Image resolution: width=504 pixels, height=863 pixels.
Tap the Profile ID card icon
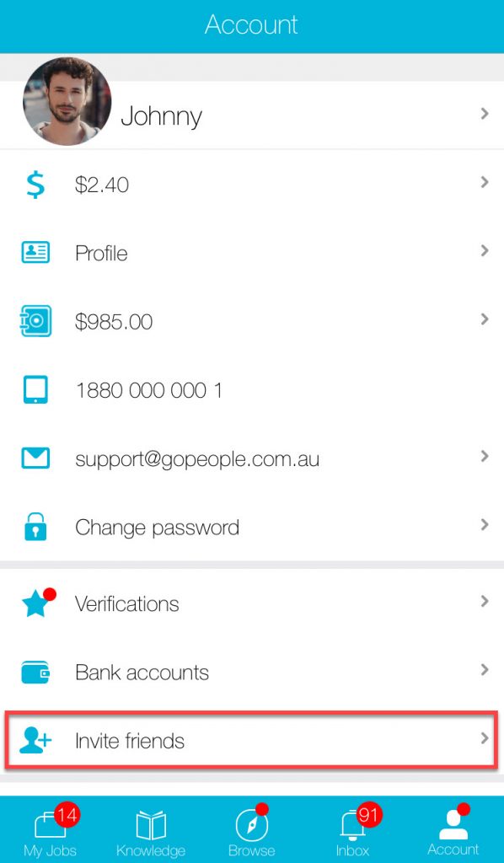(x=35, y=253)
